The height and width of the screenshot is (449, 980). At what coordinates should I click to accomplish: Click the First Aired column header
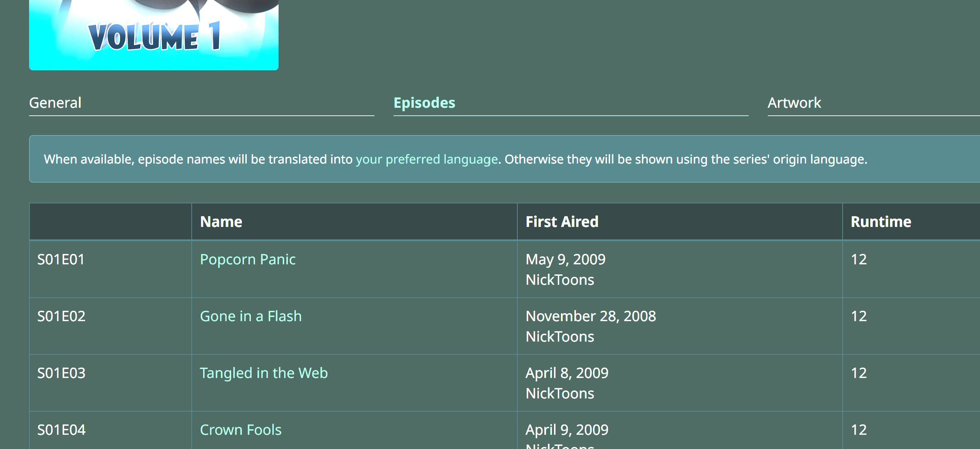(562, 222)
